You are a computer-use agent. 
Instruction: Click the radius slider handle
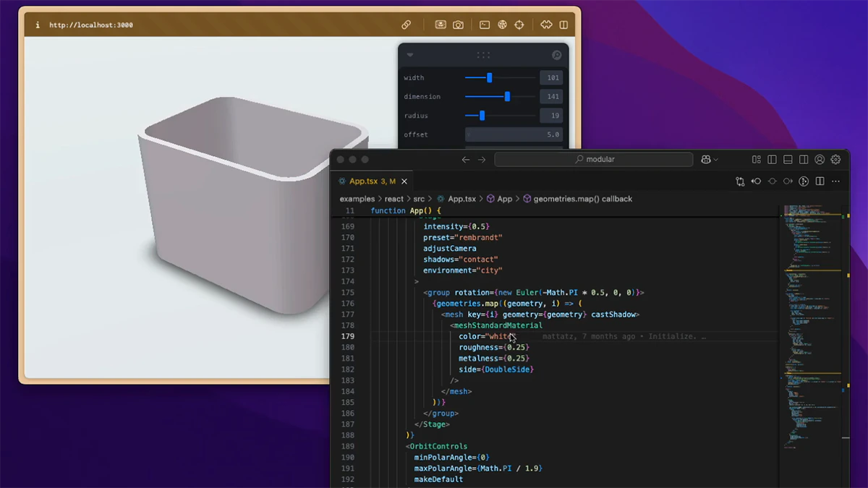click(482, 116)
